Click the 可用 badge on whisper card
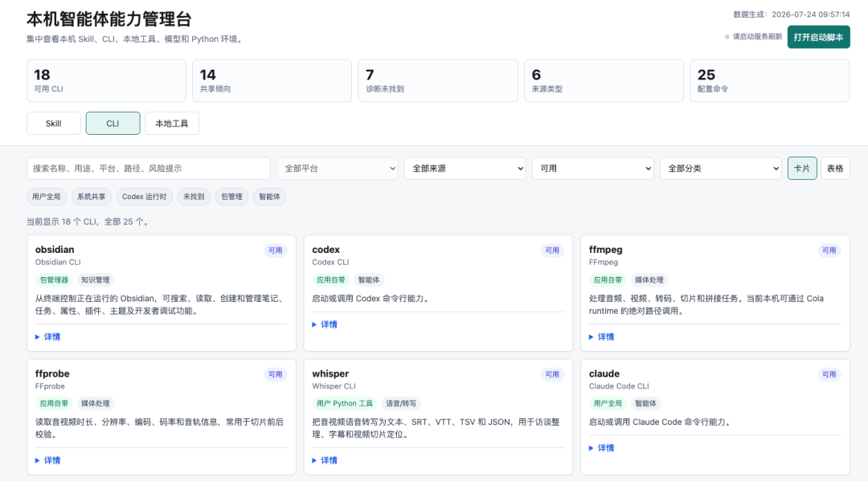 [x=552, y=374]
